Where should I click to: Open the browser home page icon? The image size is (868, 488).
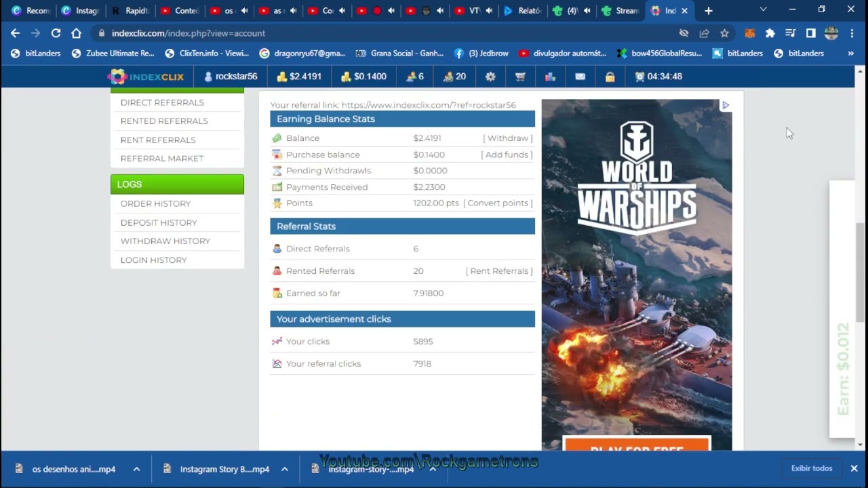(x=76, y=33)
